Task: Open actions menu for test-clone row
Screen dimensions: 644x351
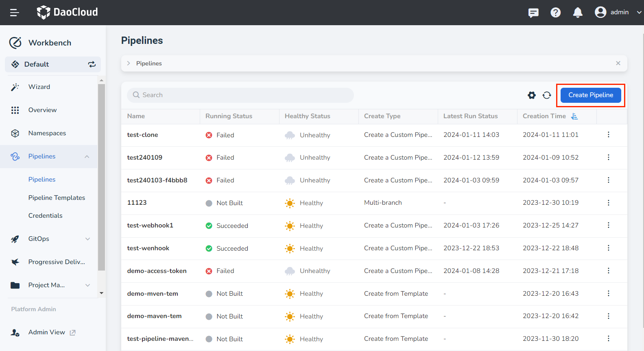Action: (x=608, y=135)
